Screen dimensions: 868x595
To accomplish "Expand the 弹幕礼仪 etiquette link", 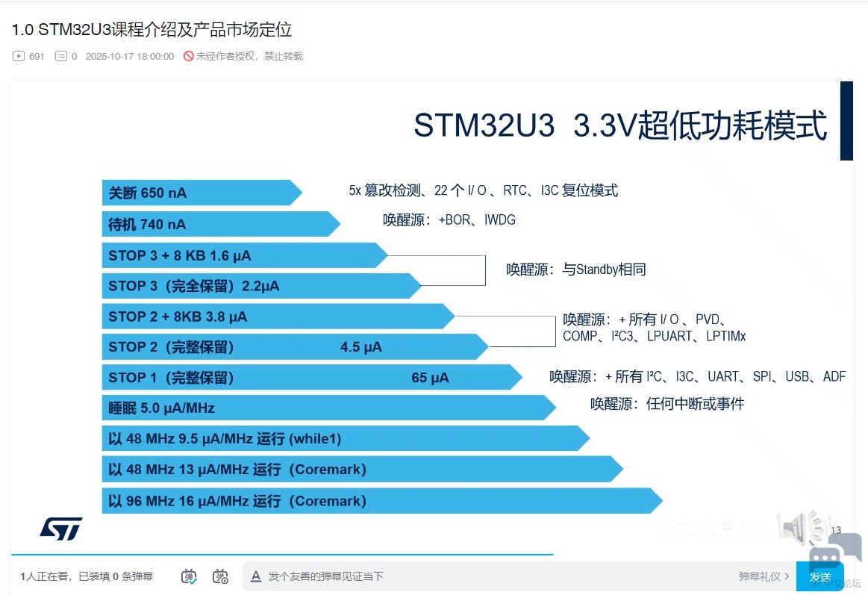I will coord(764,576).
